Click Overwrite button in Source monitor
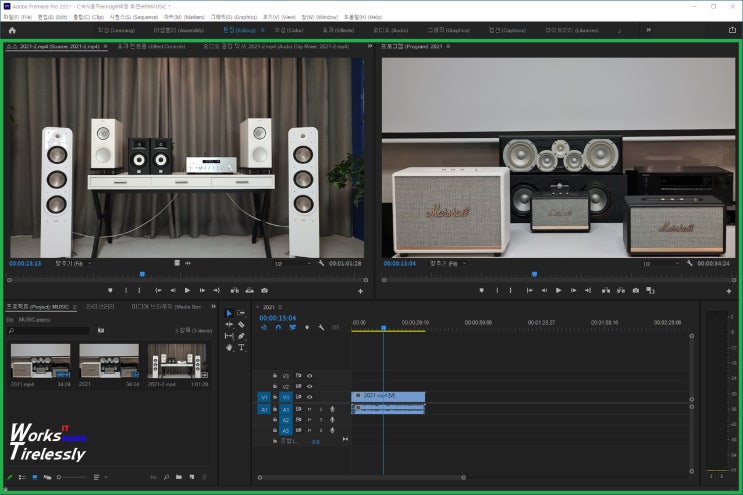Viewport: 743px width, 495px height. (250, 290)
